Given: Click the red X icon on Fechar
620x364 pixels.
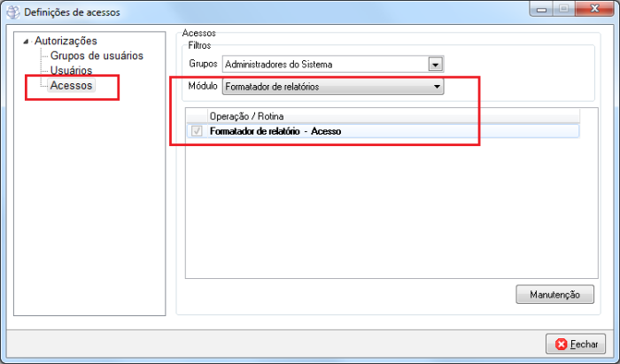Looking at the screenshot, I should point(562,344).
